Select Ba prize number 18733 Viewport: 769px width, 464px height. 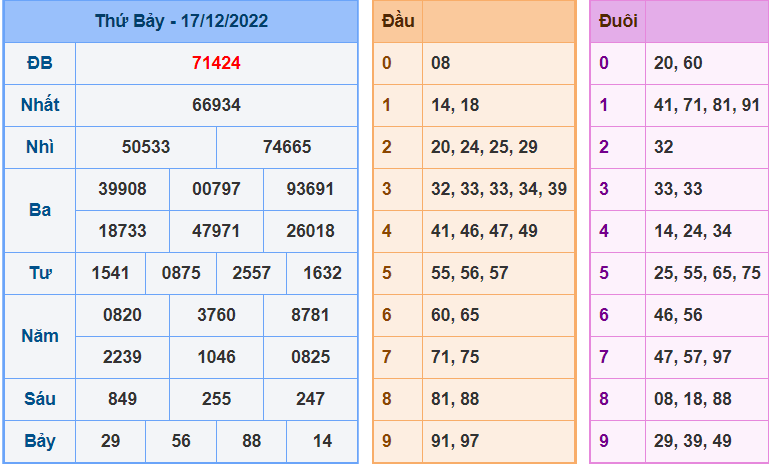(122, 231)
